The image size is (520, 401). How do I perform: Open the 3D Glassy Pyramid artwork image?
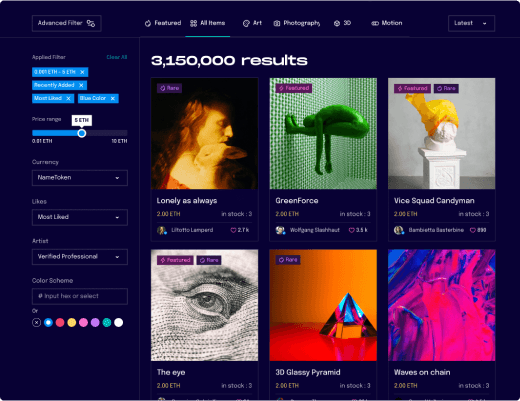pyautogui.click(x=323, y=305)
